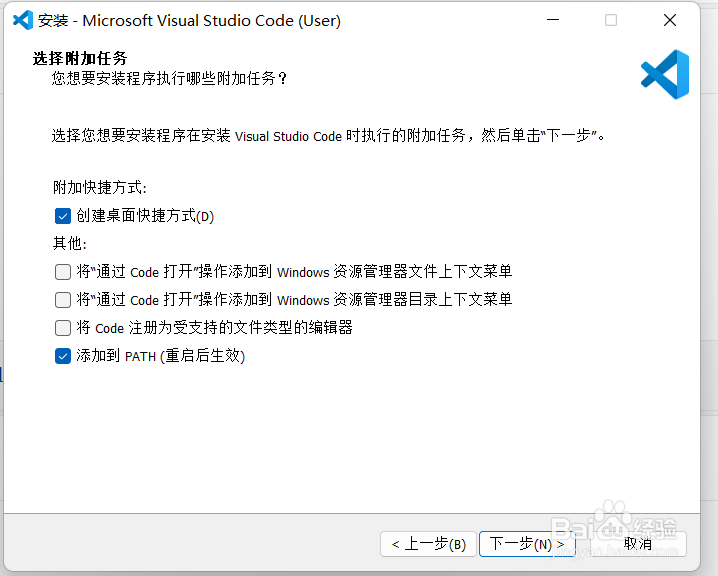718x576 pixels.
Task: Click the 您想要安装程序执行哪些附加任务? text
Action: point(169,79)
